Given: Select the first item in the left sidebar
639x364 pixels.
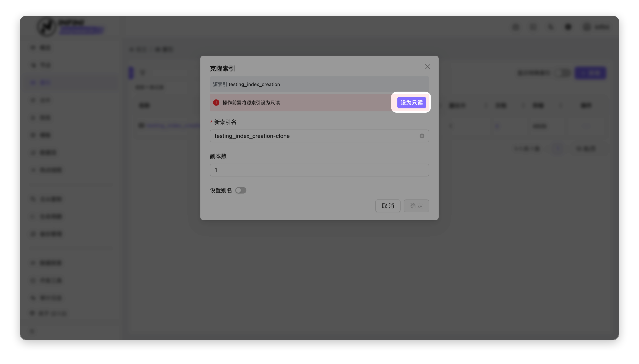Looking at the screenshot, I should tap(45, 47).
